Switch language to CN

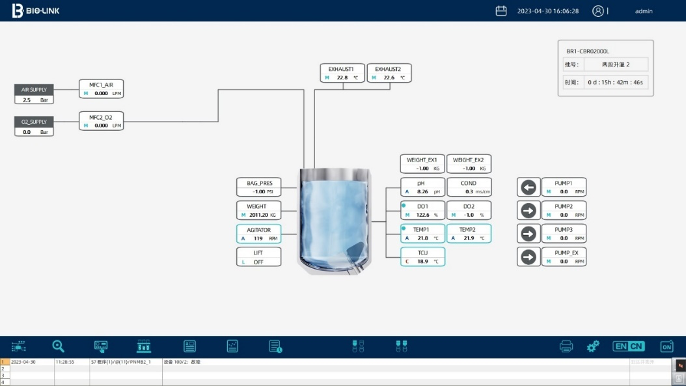[636, 346]
